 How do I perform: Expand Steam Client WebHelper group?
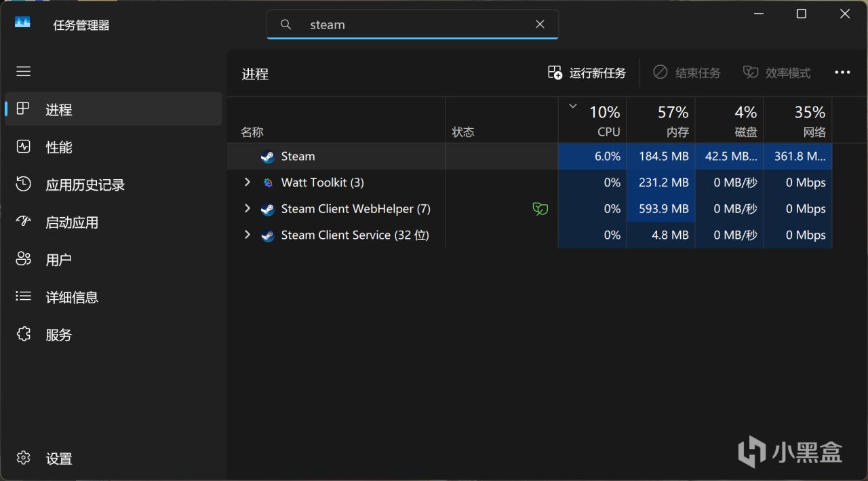point(248,208)
